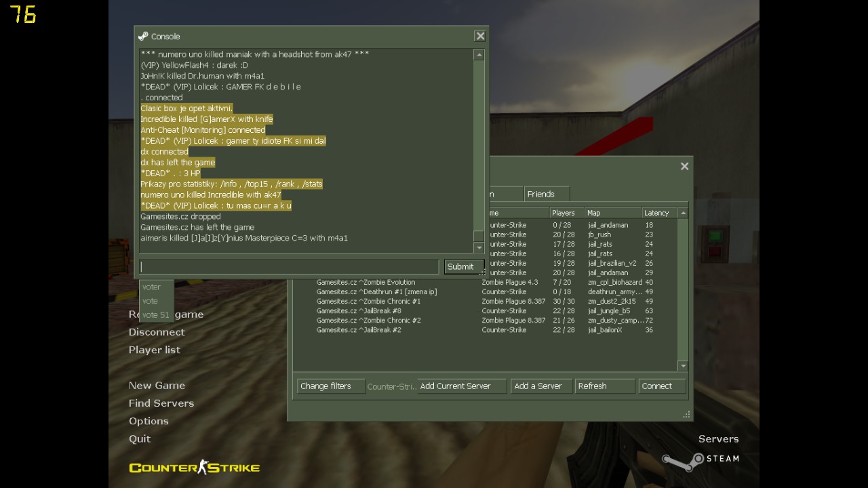
Task: Select the jail_brazilian_v2 map row
Action: tap(583, 263)
